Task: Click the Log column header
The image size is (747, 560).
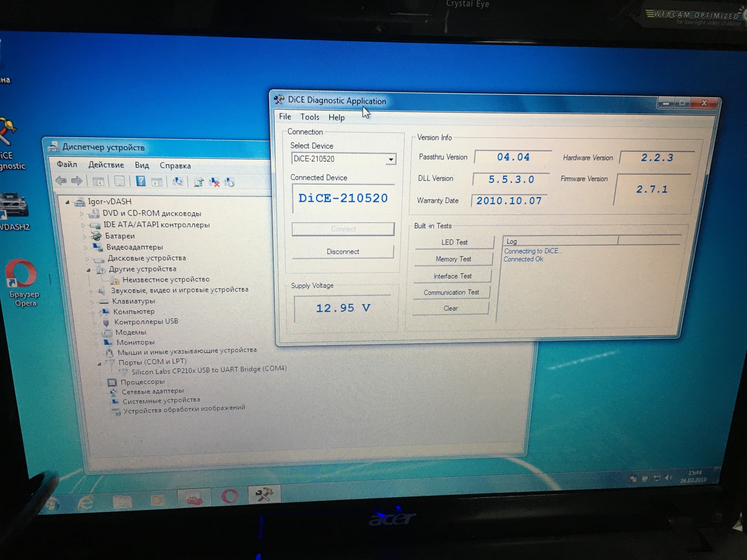Action: [x=560, y=241]
